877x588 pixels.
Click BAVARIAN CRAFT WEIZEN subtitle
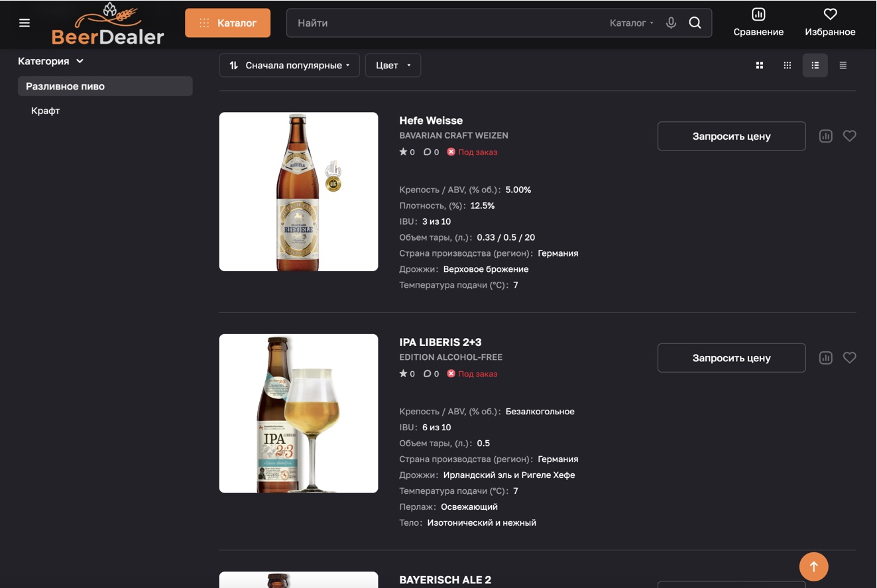[453, 135]
